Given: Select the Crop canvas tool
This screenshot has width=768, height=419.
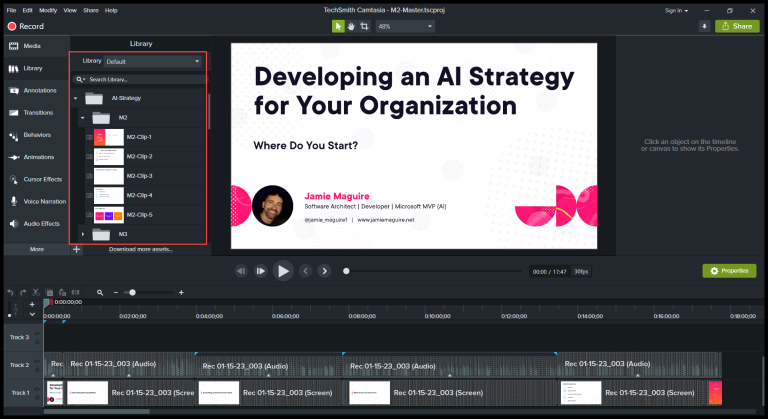Looking at the screenshot, I should pos(364,26).
